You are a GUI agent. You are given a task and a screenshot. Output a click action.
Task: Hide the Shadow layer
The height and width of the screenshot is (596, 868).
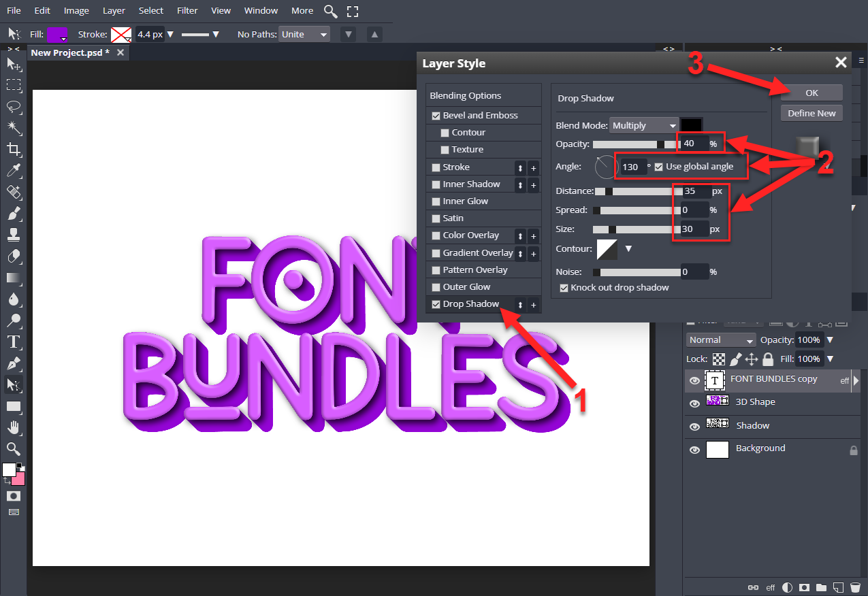click(694, 427)
